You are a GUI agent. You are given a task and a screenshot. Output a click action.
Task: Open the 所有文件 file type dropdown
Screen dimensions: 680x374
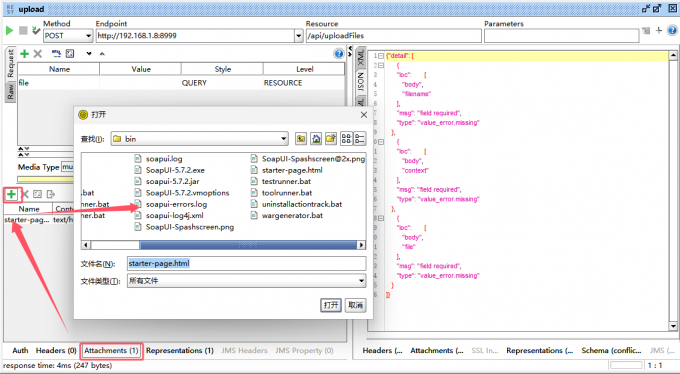point(247,281)
